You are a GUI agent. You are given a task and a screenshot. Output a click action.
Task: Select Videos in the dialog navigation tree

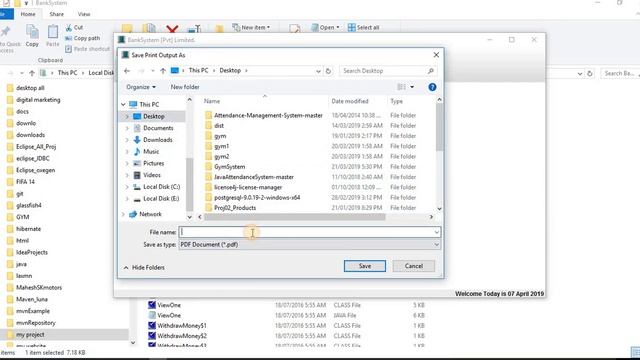pos(152,175)
